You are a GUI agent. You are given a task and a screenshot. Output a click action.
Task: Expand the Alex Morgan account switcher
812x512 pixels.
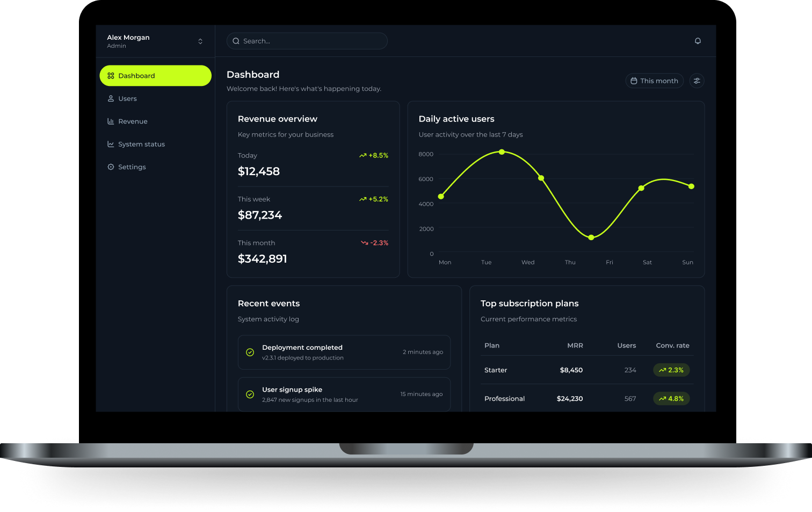click(200, 41)
